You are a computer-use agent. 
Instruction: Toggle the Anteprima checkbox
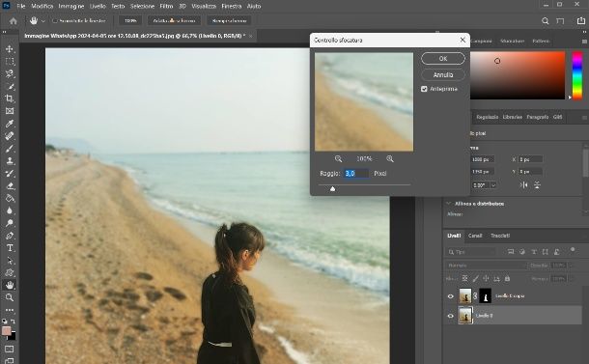(424, 89)
